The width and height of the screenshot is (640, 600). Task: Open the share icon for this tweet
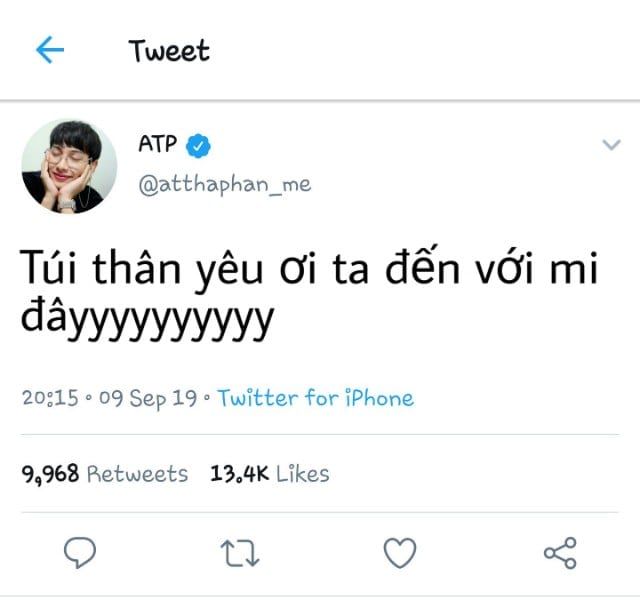[x=560, y=553]
